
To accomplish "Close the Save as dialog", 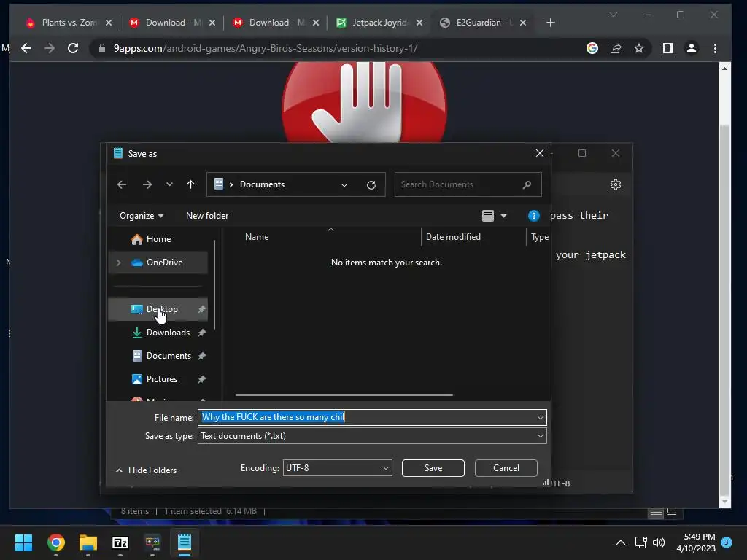I will [539, 153].
